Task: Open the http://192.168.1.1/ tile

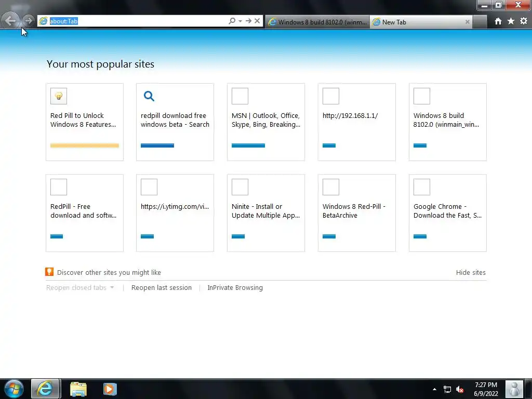Action: [x=357, y=122]
